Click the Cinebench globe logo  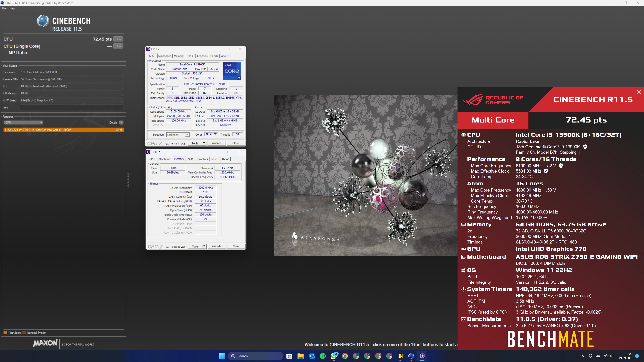pyautogui.click(x=43, y=21)
